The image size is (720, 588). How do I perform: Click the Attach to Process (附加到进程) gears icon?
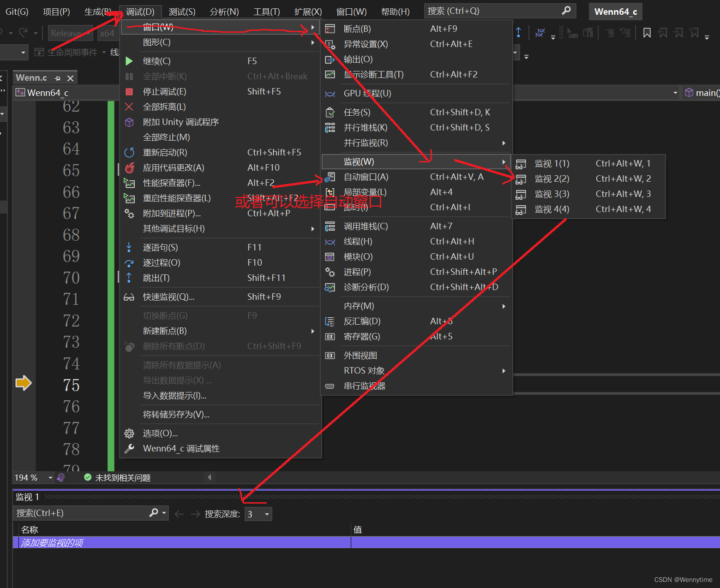click(129, 213)
